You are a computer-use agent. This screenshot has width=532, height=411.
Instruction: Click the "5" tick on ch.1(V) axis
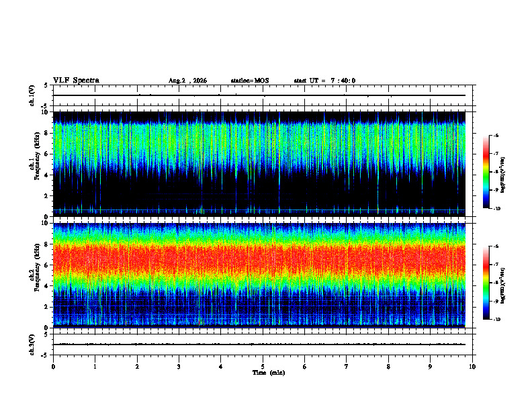[x=46, y=85]
